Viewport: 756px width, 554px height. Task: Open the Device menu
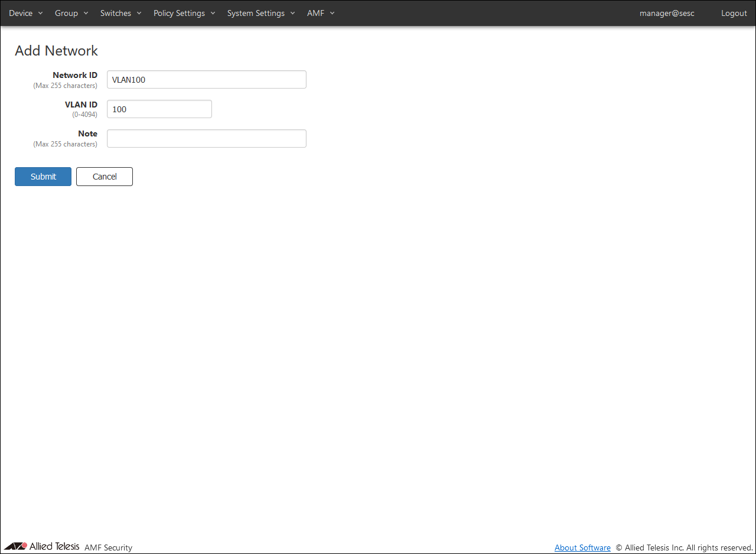21,13
